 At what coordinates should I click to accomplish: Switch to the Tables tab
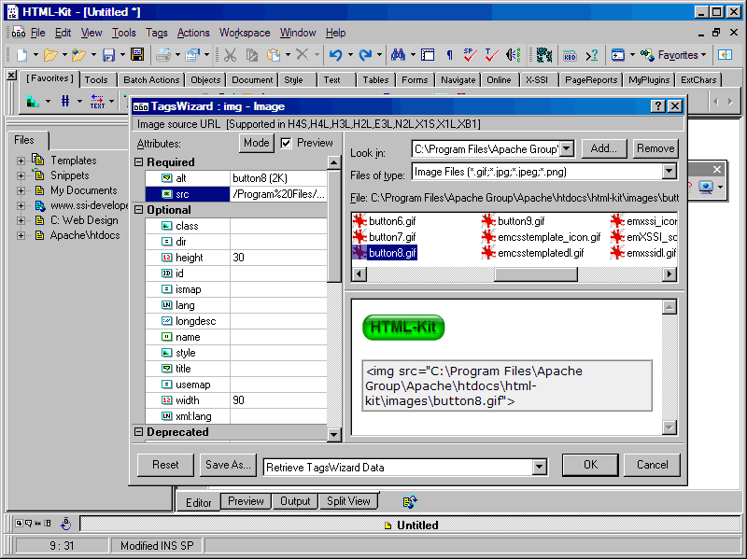375,80
